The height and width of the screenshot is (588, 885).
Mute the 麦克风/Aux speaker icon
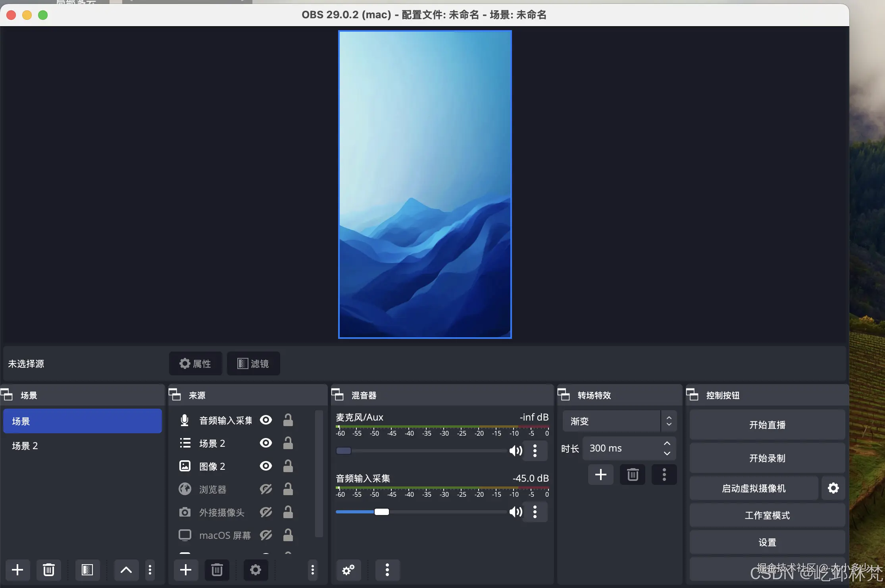pyautogui.click(x=516, y=451)
